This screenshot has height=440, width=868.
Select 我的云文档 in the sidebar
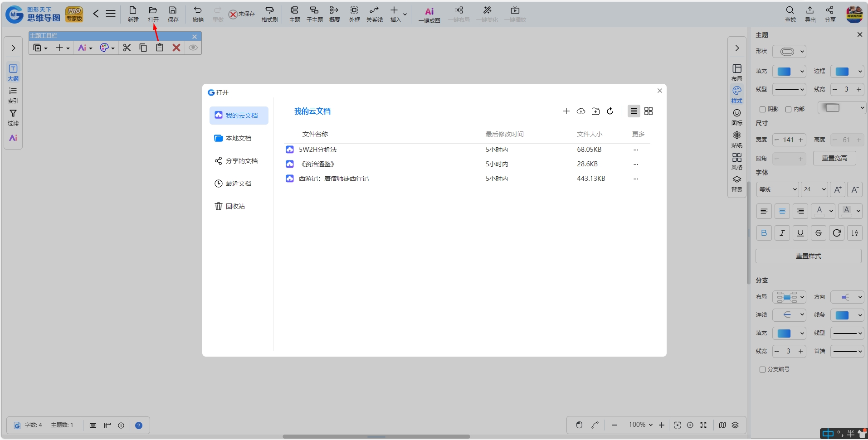239,116
